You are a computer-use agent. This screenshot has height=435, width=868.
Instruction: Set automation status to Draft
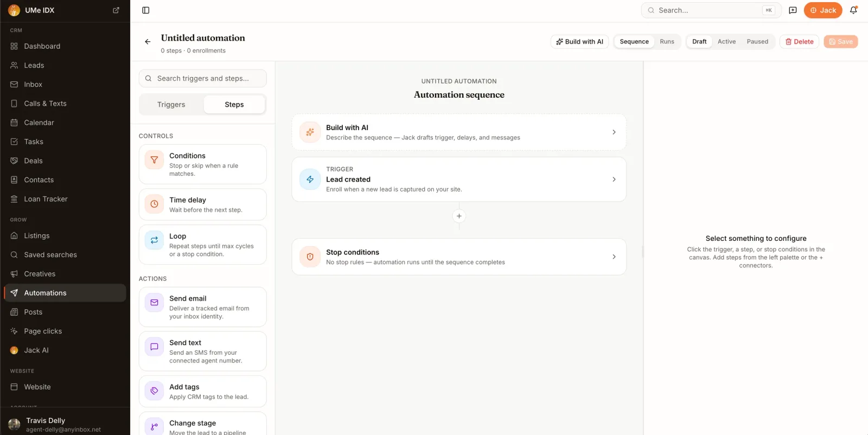[699, 42]
